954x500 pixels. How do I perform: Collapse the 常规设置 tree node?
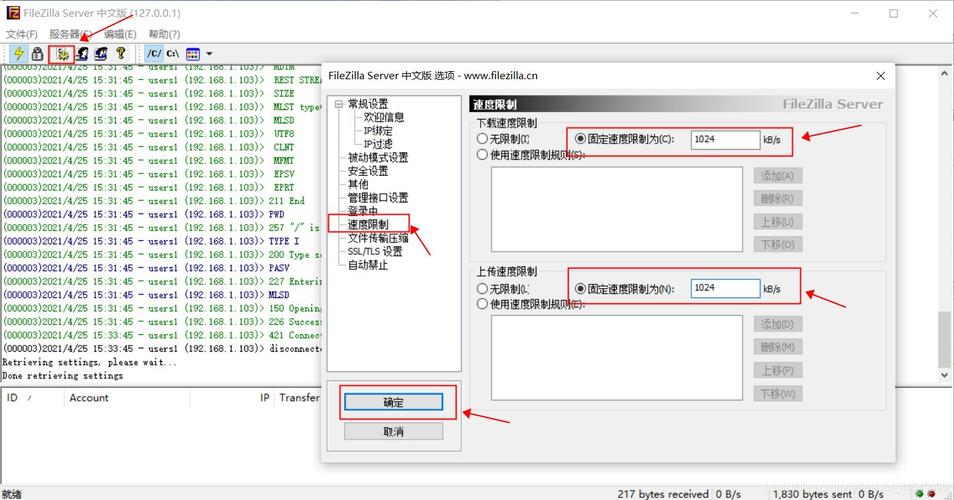(x=339, y=104)
